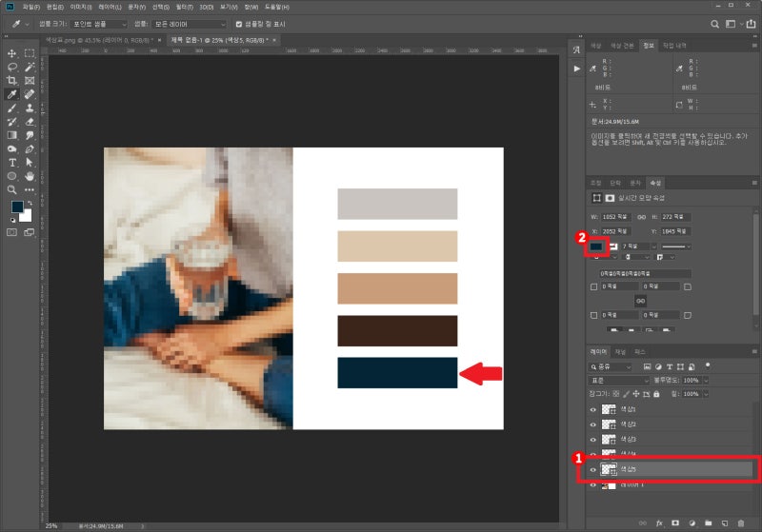The height and width of the screenshot is (532, 762).
Task: Select the Hand tool
Action: [x=30, y=176]
